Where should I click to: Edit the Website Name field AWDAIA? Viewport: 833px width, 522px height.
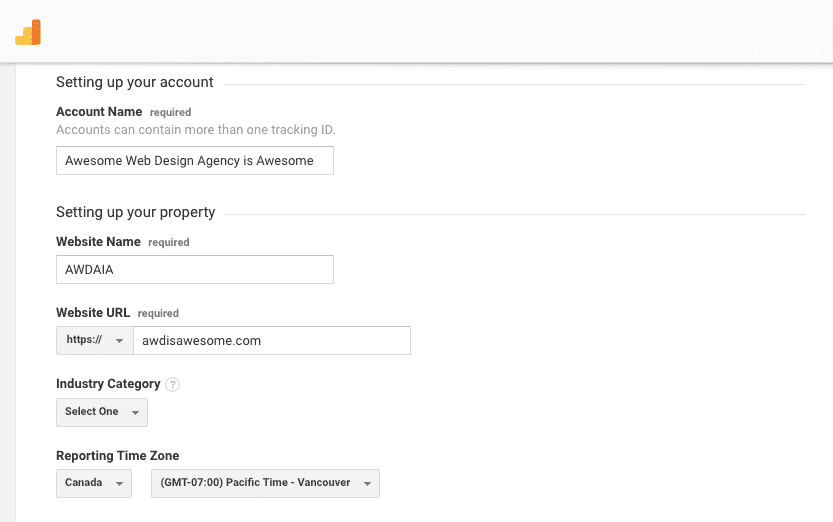click(x=195, y=269)
